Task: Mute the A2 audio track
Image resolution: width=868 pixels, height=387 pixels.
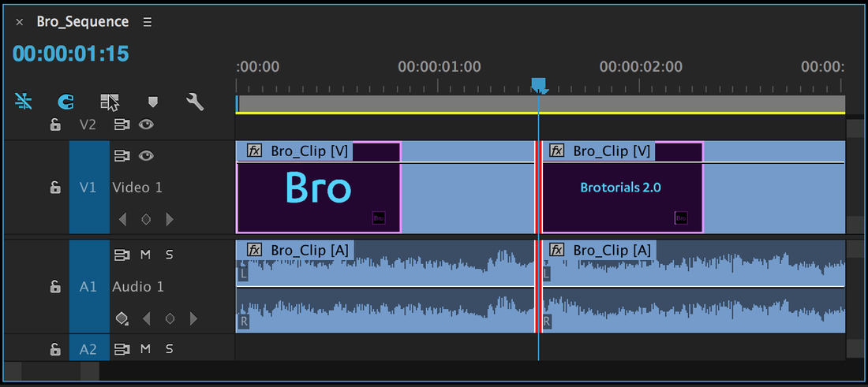Action: (146, 349)
